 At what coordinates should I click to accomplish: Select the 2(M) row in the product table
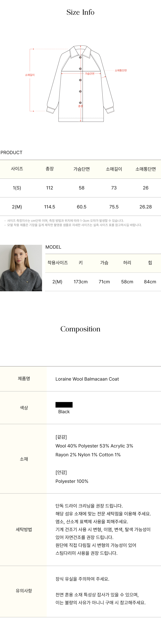click(x=17, y=207)
